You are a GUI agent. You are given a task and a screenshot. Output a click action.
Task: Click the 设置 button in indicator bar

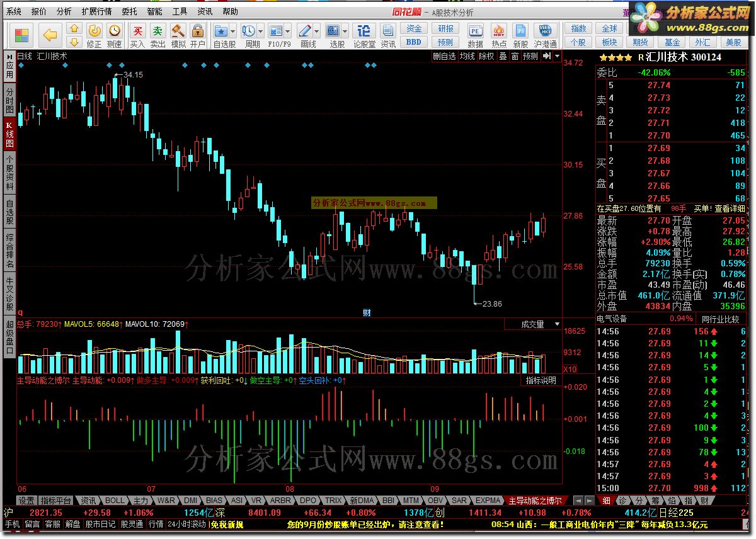pyautogui.click(x=26, y=501)
